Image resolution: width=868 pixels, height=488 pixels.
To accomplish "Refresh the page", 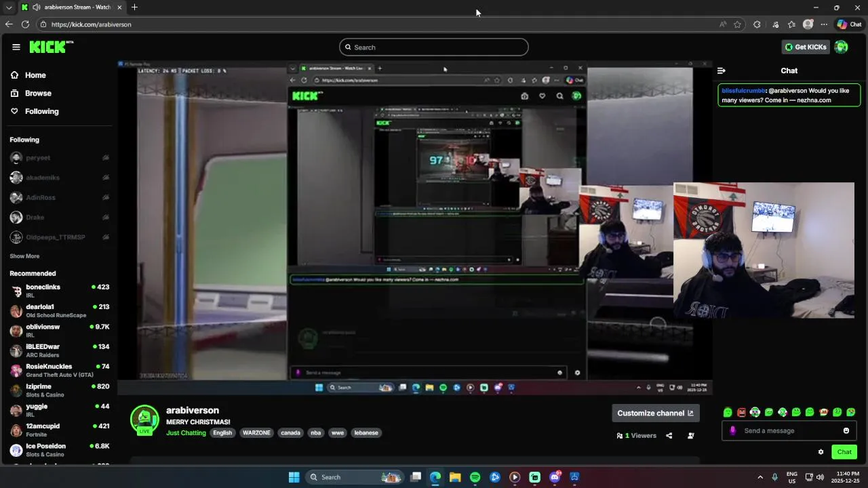I will pos(25,24).
